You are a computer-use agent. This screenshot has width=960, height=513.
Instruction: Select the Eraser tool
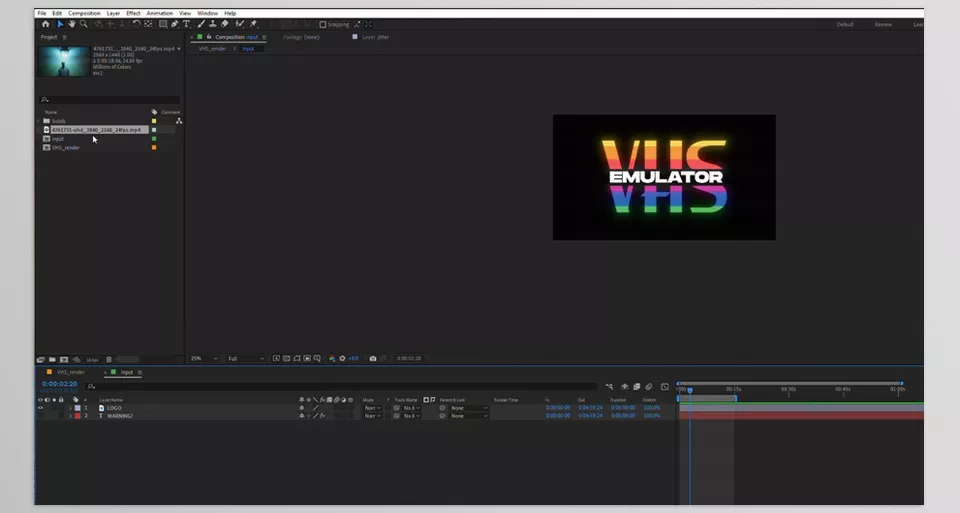(225, 24)
